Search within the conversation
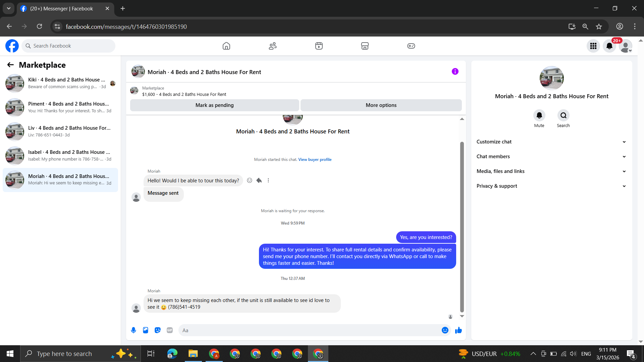The image size is (644, 362). click(563, 115)
